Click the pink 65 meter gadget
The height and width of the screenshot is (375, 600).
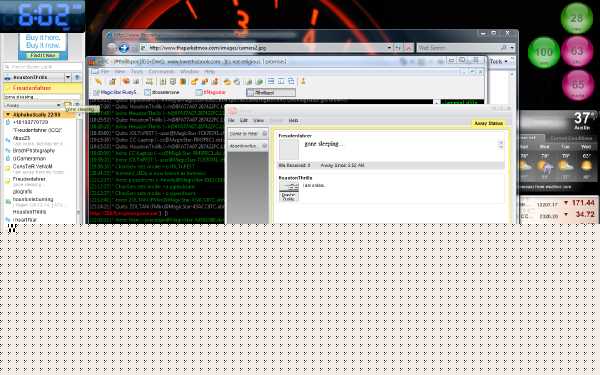coord(578,85)
